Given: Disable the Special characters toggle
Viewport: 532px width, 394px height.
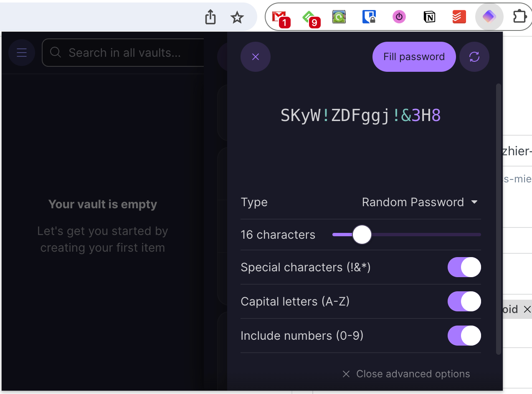Looking at the screenshot, I should pyautogui.click(x=464, y=267).
